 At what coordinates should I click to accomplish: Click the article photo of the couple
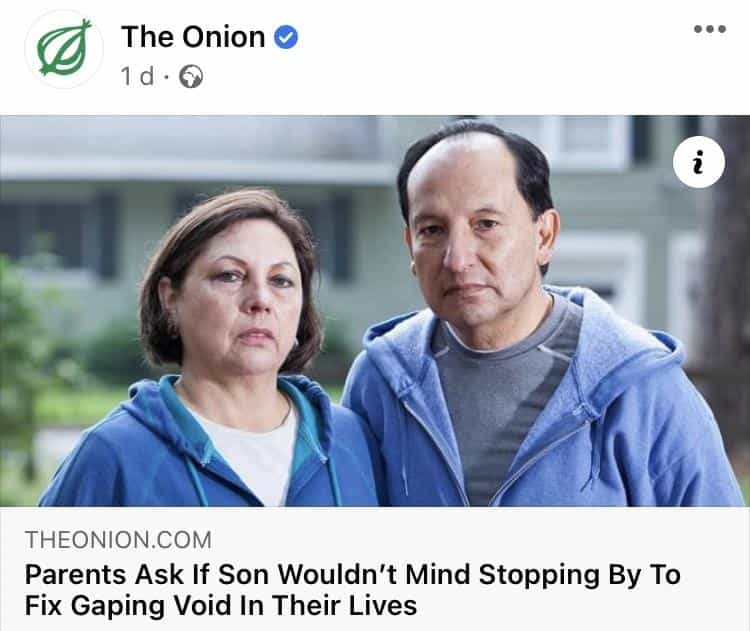coord(374,311)
